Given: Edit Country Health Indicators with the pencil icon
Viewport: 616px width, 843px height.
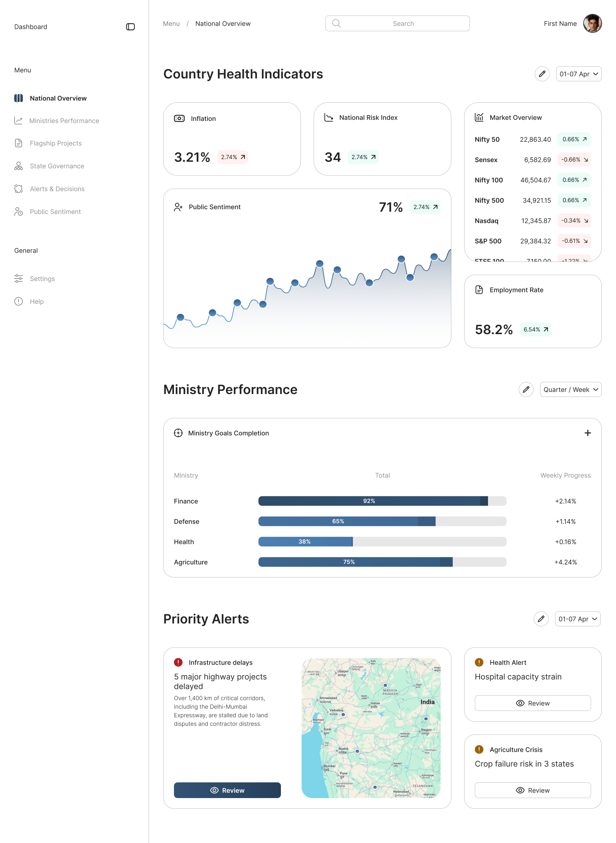Looking at the screenshot, I should pos(542,74).
